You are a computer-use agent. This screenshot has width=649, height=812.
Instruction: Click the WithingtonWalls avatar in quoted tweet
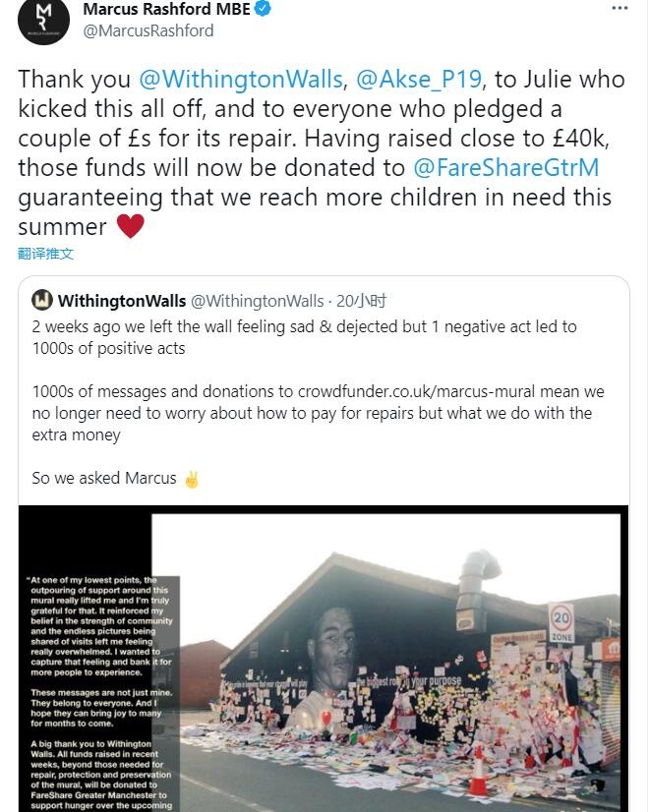click(42, 301)
